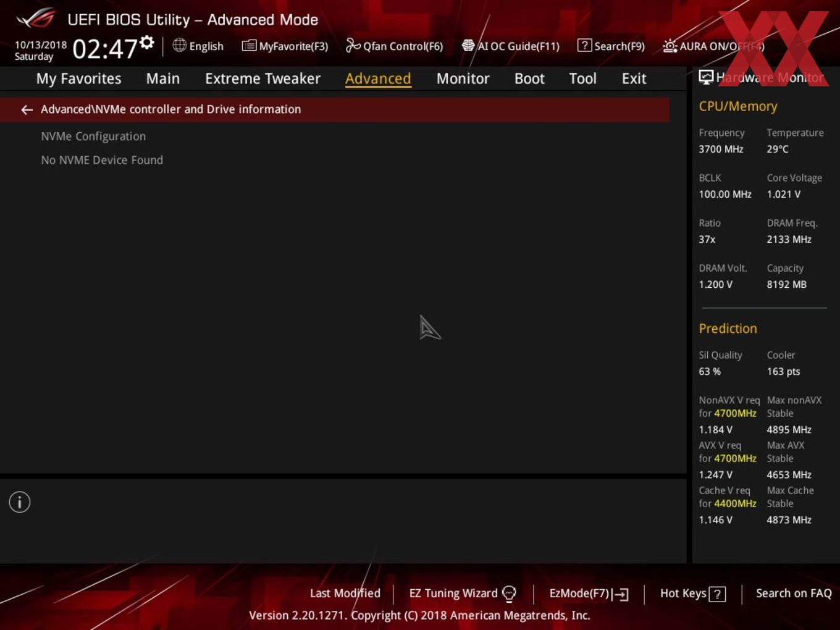Click the 1.247 V AVX value
The image size is (840, 630).
[x=716, y=474]
